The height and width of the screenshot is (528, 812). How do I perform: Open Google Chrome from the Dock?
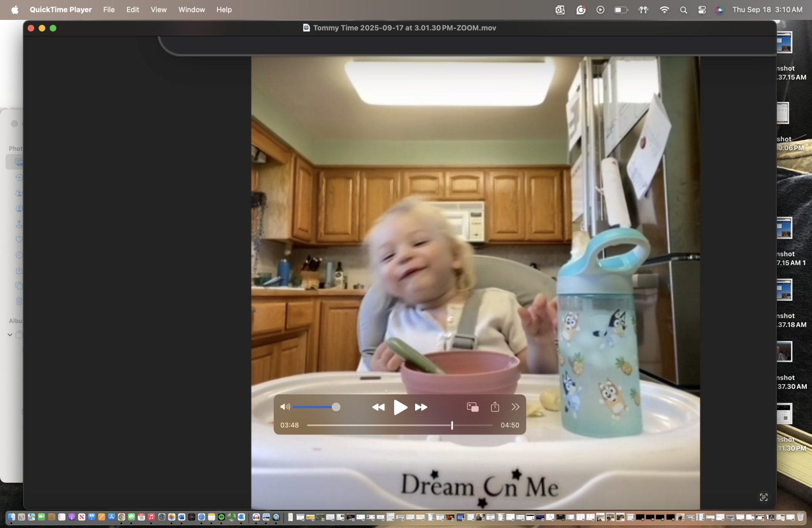(121, 517)
